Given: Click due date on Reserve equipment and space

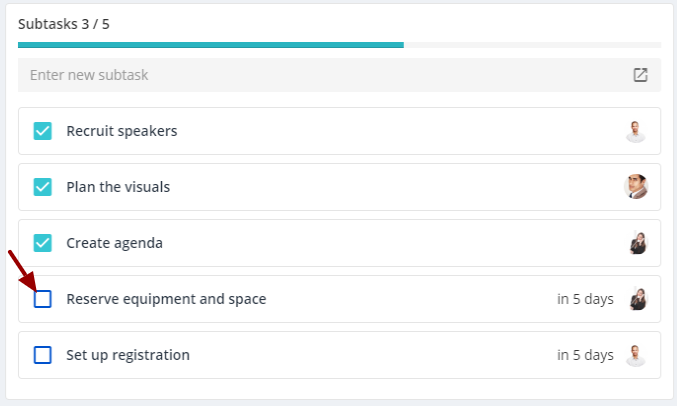Looking at the screenshot, I should (585, 299).
